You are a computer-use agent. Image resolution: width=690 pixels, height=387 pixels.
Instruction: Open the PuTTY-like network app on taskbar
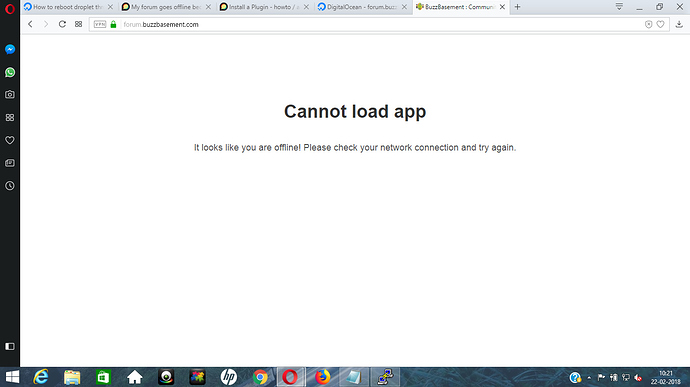tap(385, 377)
